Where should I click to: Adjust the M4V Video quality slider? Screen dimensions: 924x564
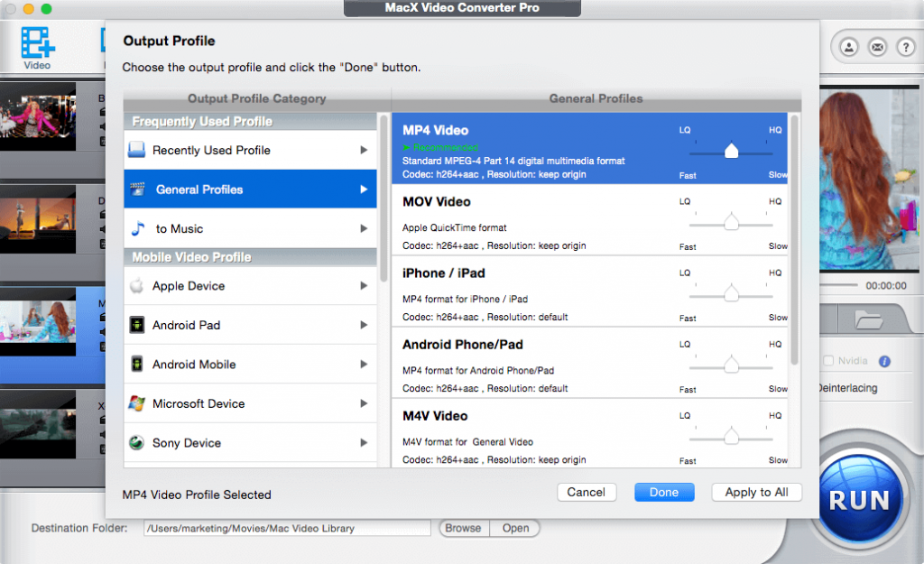731,438
